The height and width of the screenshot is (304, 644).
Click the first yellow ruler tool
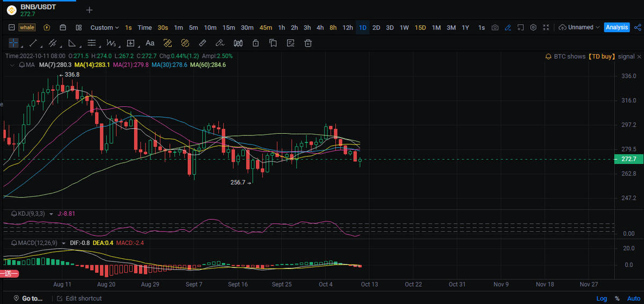click(167, 43)
